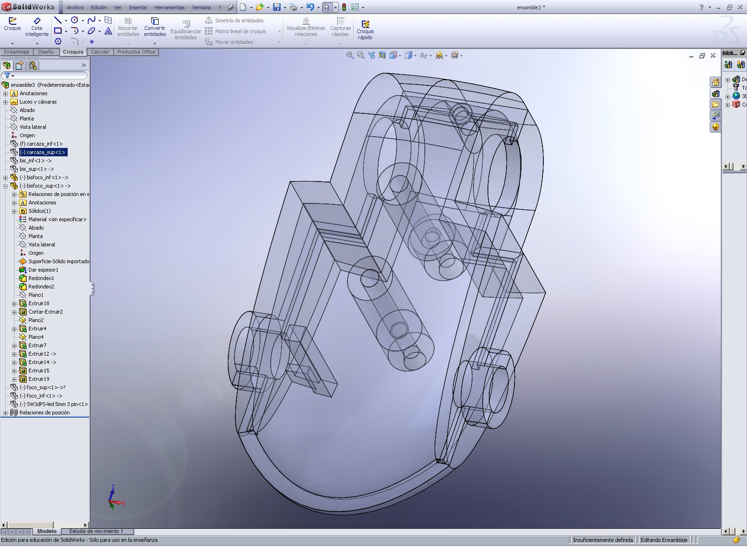This screenshot has height=560, width=747.
Task: Switch to FeatureManager design tree tab
Action: point(7,65)
